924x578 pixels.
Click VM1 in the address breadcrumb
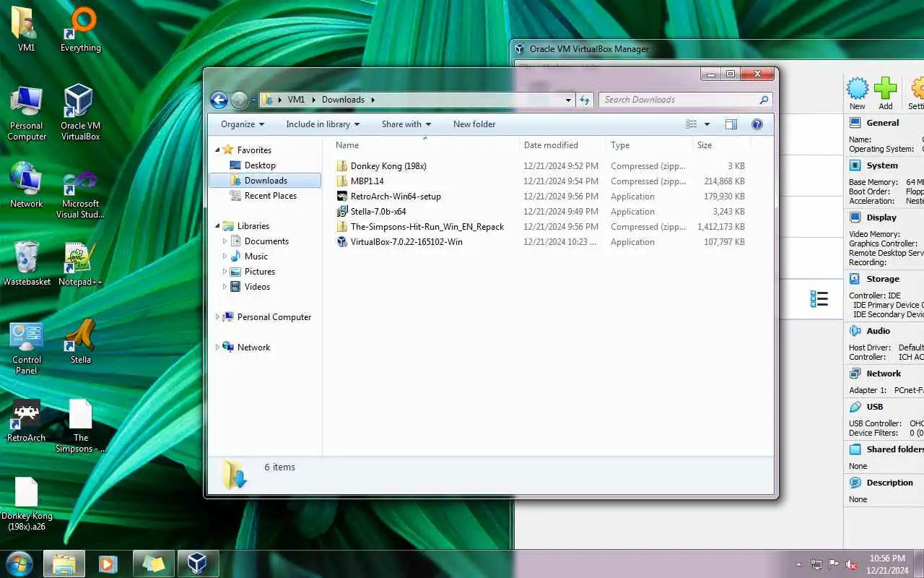point(296,100)
